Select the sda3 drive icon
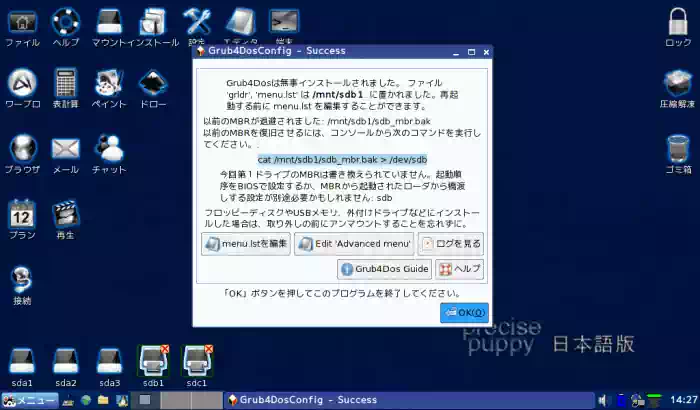Viewport: 700px width, 410px height. click(x=109, y=362)
